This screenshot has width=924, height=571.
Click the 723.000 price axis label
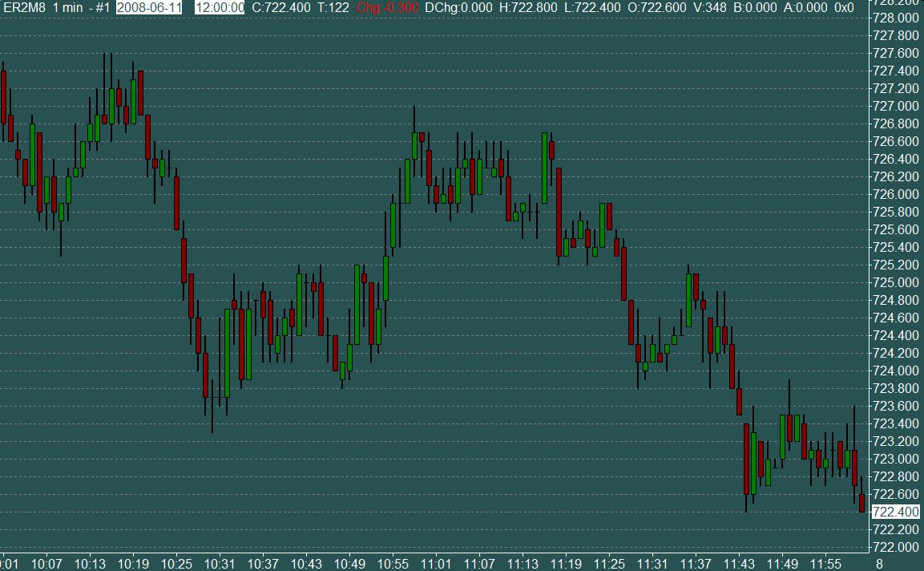[x=896, y=459]
